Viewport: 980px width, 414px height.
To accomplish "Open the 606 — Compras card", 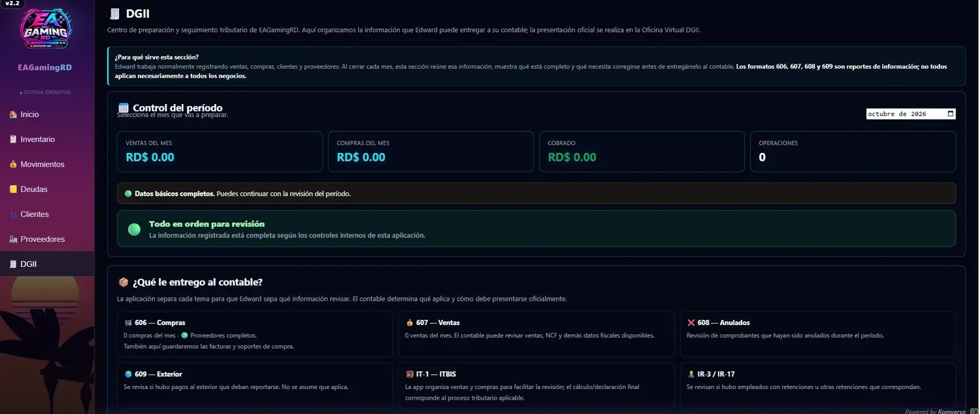I will tap(255, 334).
